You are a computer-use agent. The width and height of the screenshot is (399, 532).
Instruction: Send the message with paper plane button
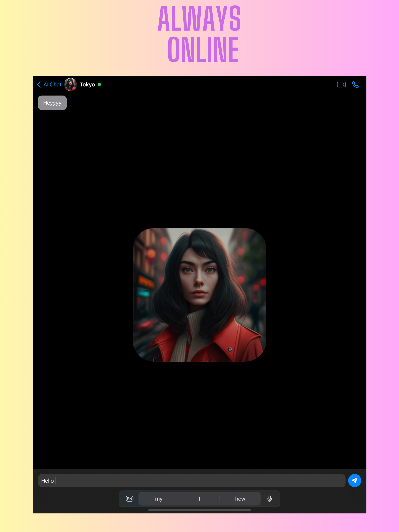point(354,481)
